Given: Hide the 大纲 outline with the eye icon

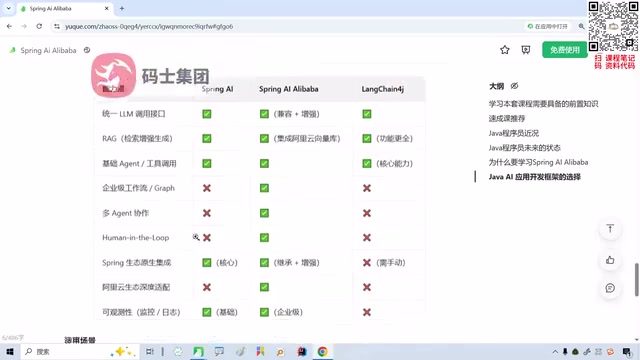Looking at the screenshot, I should tap(514, 86).
